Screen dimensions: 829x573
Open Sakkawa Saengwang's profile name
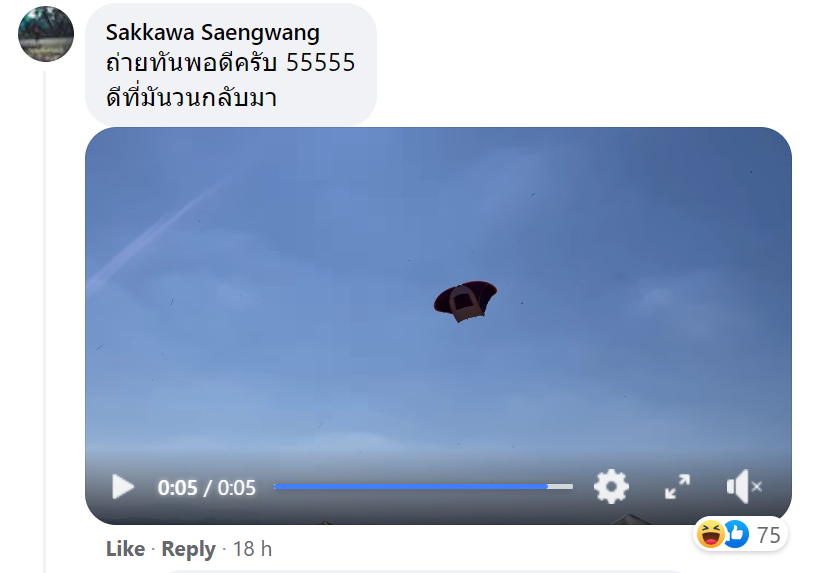213,32
